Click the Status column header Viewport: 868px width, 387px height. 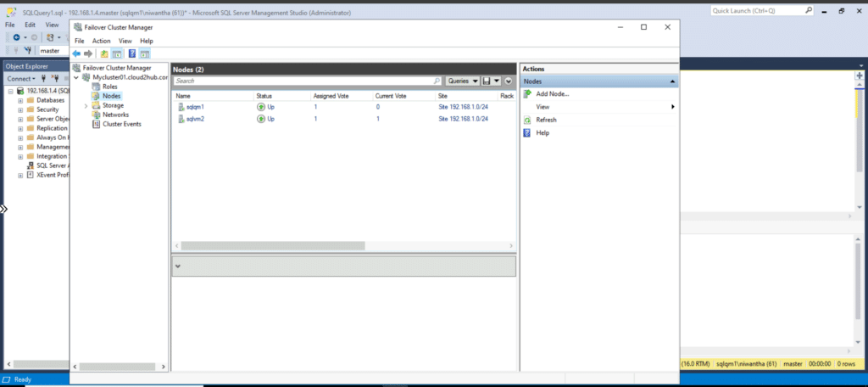tap(264, 96)
